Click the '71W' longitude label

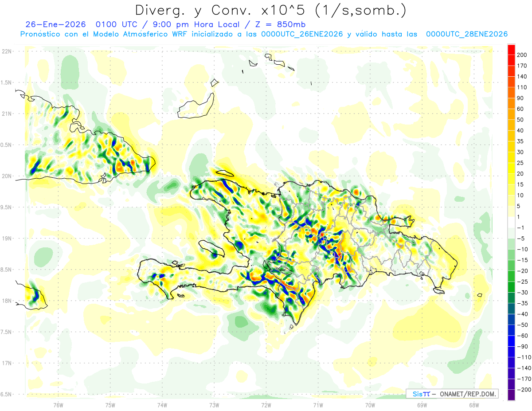318,405
